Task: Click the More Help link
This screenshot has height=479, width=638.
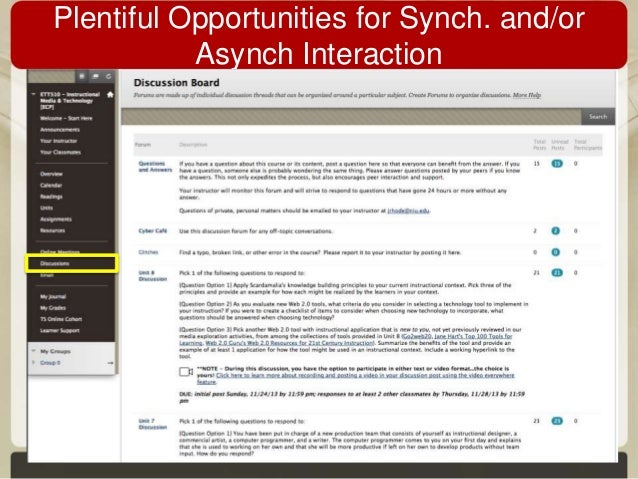Action: tap(527, 95)
